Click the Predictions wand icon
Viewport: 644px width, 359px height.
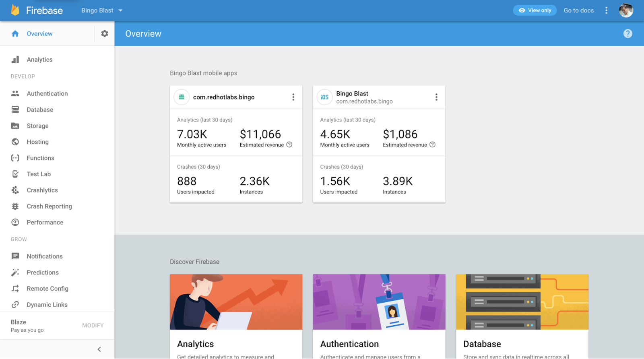[x=15, y=272]
